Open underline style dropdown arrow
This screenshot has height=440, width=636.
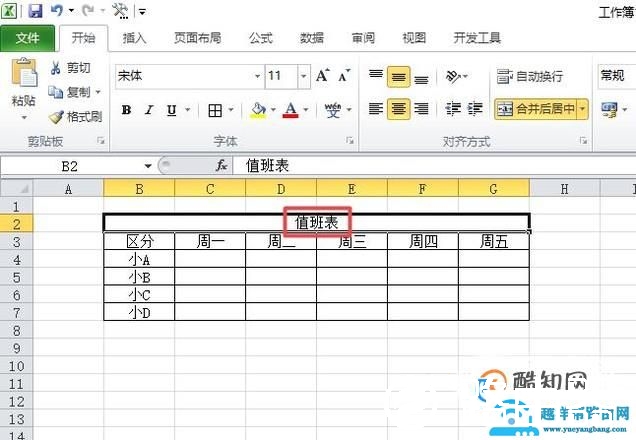pyautogui.click(x=188, y=109)
